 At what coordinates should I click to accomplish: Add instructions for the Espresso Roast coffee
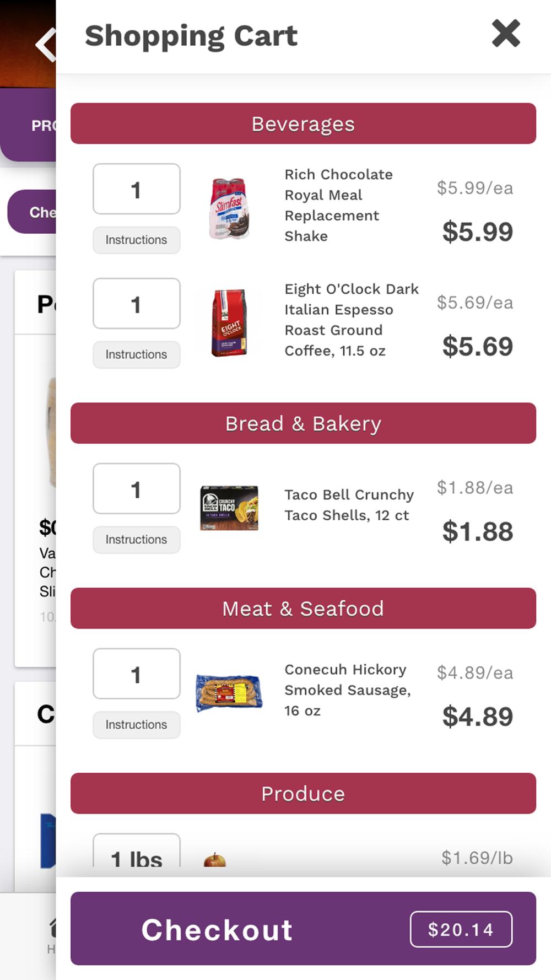coord(137,355)
